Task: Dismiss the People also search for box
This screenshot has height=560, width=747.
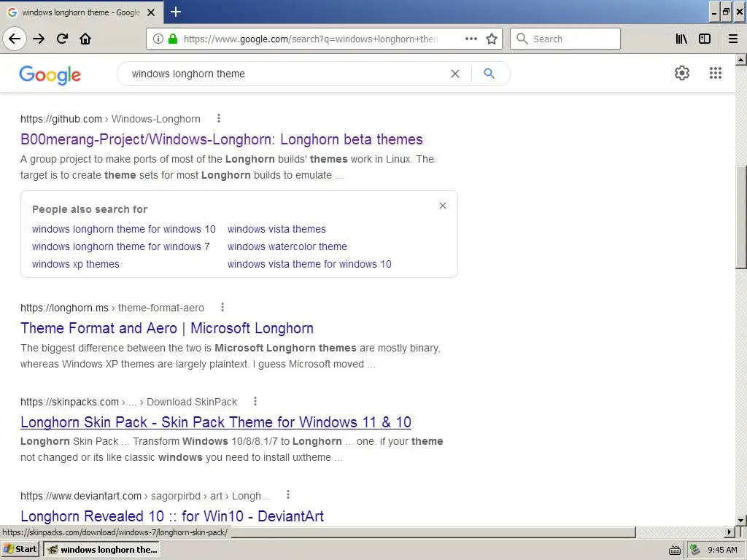Action: [443, 206]
